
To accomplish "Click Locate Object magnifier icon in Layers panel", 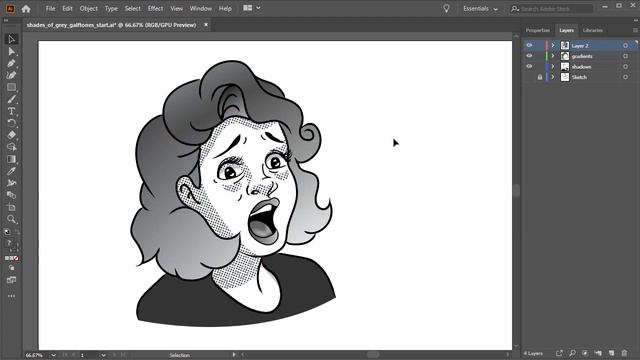I will 572,353.
